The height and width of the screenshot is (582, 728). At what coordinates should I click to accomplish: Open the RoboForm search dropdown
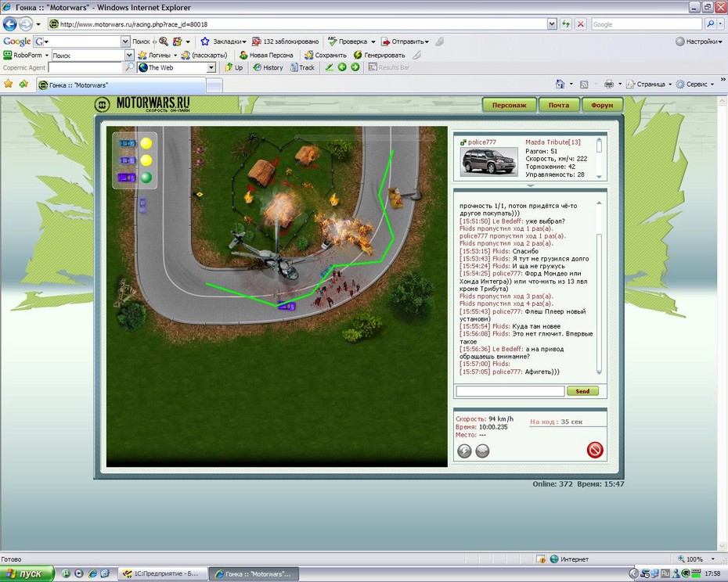129,56
